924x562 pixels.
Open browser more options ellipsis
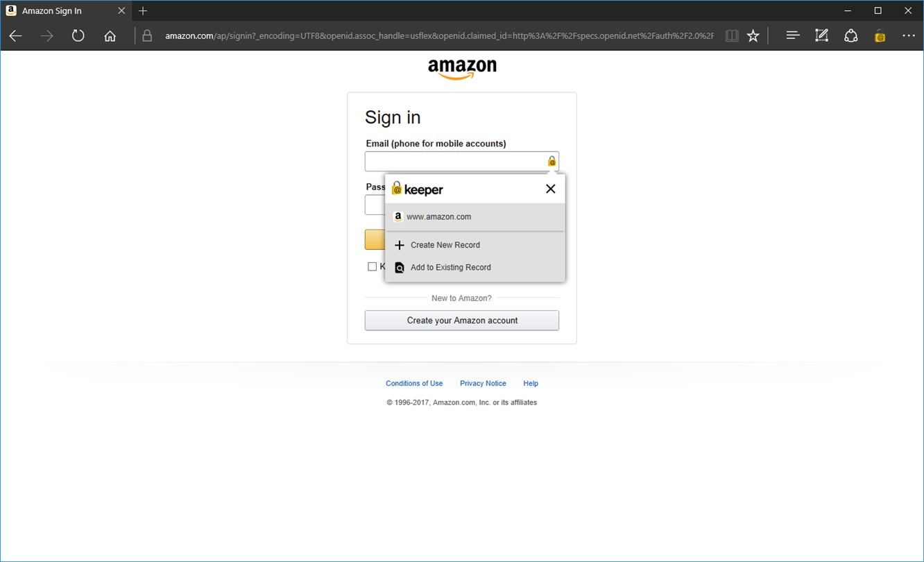[x=909, y=36]
